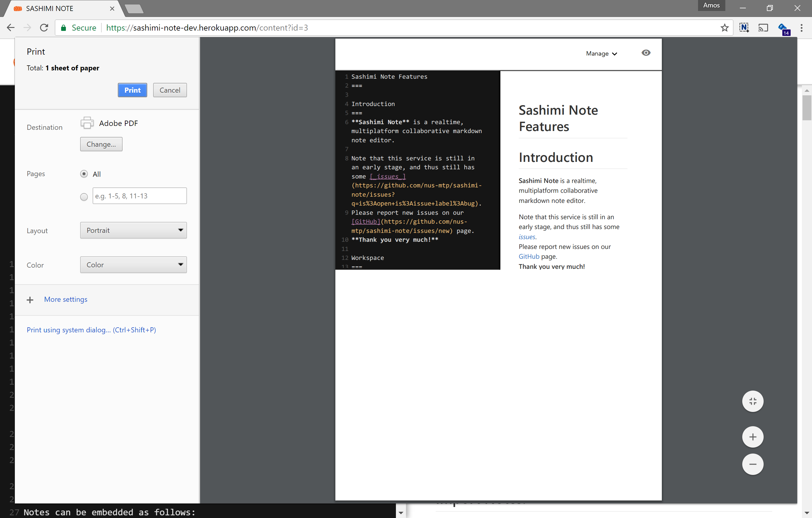
Task: Open the Layout Portrait dropdown
Action: pos(133,230)
